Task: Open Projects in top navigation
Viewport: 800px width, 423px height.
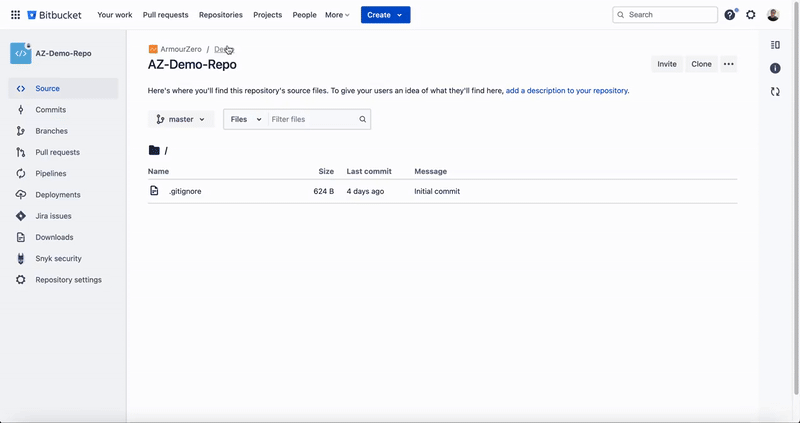Action: (267, 15)
